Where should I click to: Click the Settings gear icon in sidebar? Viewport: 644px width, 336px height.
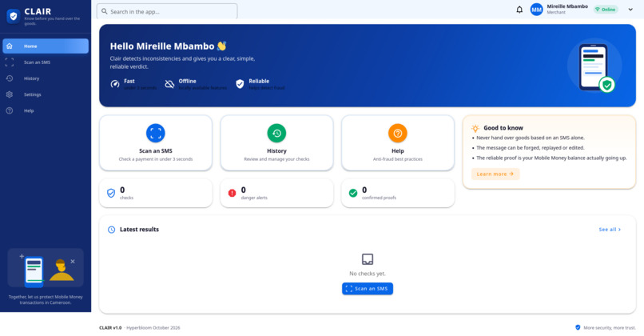tap(10, 94)
